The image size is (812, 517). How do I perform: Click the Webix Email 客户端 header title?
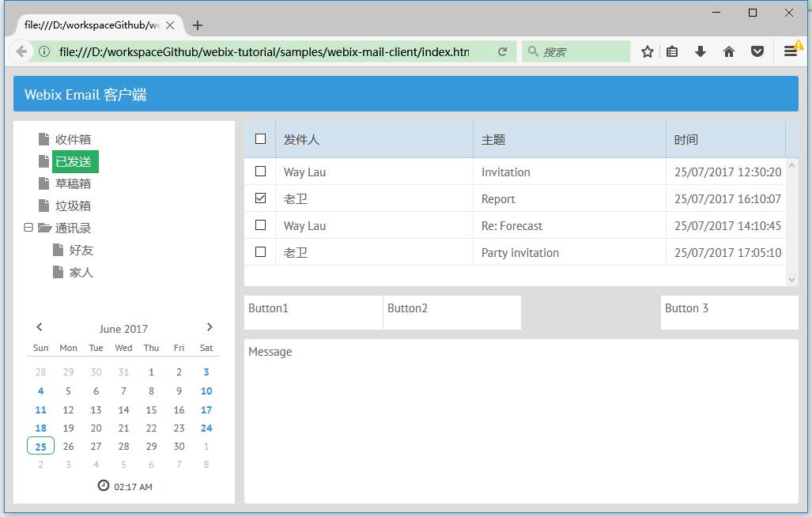pos(85,95)
